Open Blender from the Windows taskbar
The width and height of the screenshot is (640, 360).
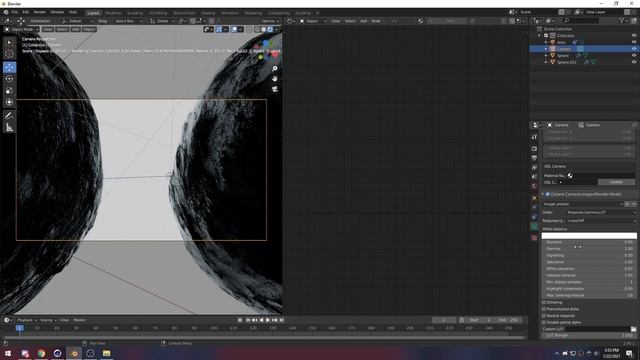pyautogui.click(x=74, y=353)
